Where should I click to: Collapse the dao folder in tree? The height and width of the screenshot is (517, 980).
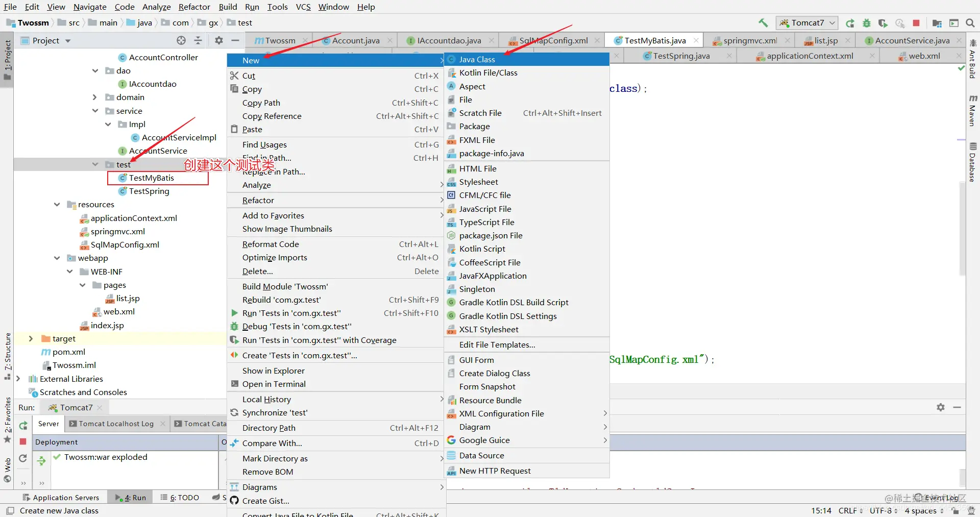95,70
